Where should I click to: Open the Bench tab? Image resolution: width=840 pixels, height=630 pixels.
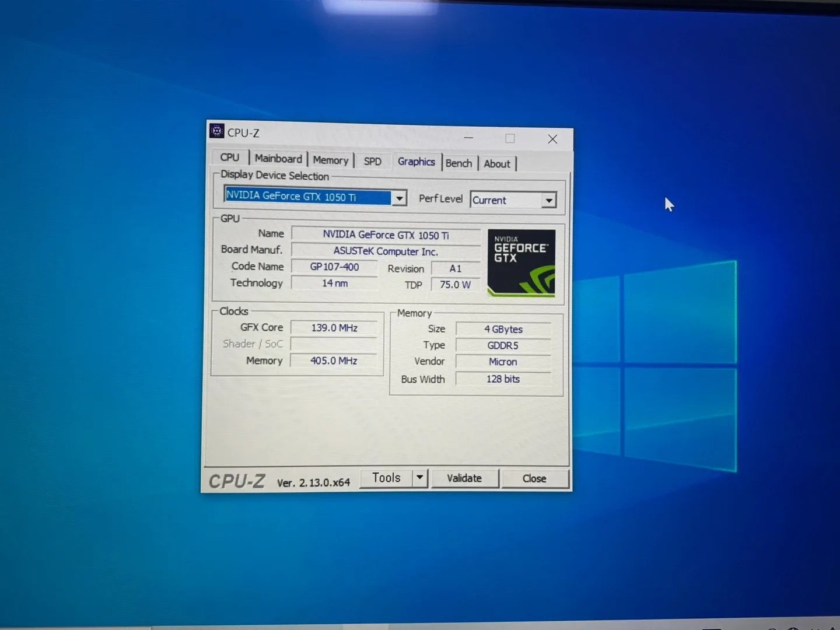pyautogui.click(x=459, y=163)
